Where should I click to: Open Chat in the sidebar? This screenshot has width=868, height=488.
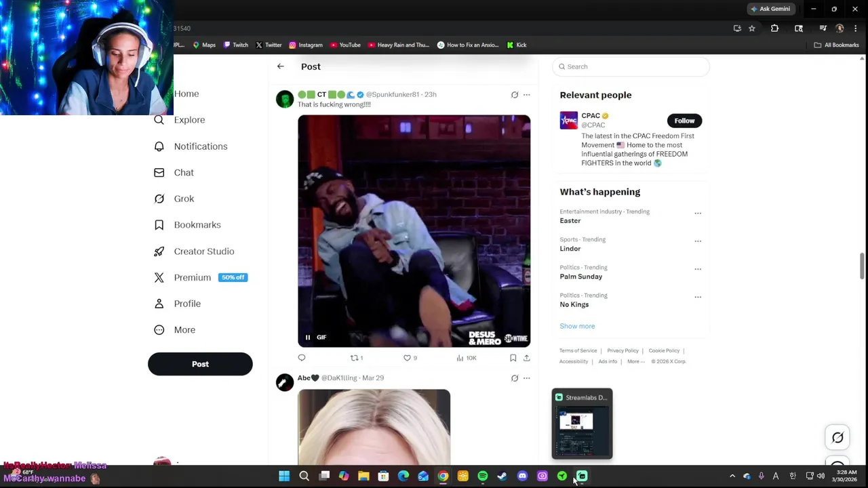184,173
